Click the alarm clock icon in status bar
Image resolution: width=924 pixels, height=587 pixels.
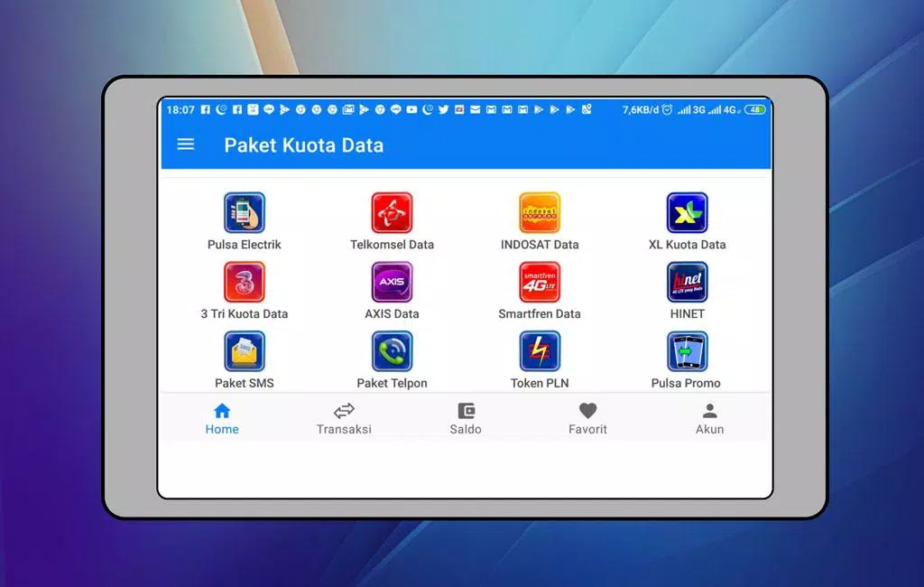coord(667,109)
